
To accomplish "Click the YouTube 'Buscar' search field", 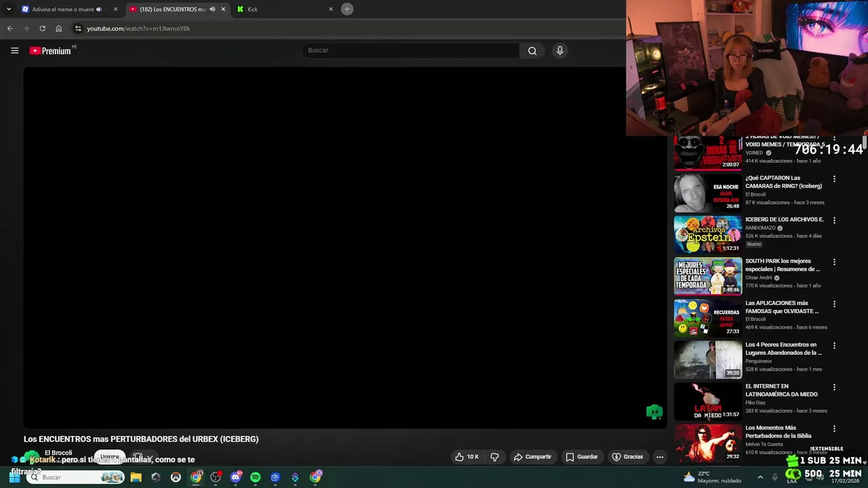I will coord(411,50).
